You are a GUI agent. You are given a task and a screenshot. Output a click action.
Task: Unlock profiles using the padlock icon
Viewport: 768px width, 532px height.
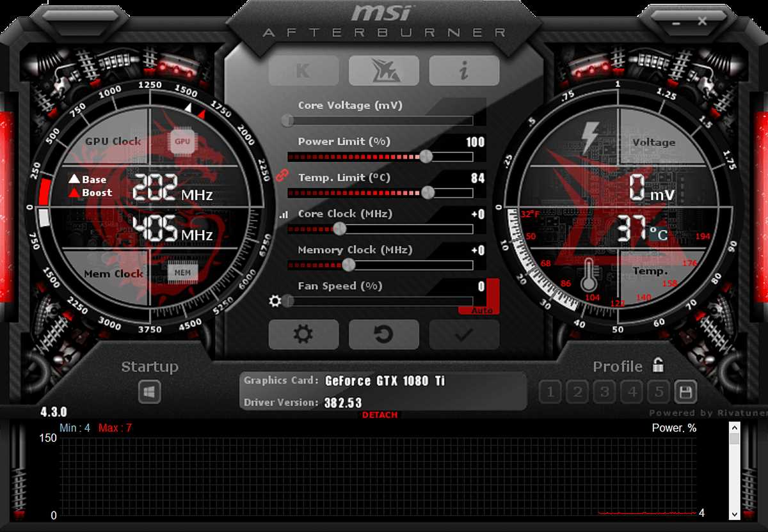click(657, 366)
